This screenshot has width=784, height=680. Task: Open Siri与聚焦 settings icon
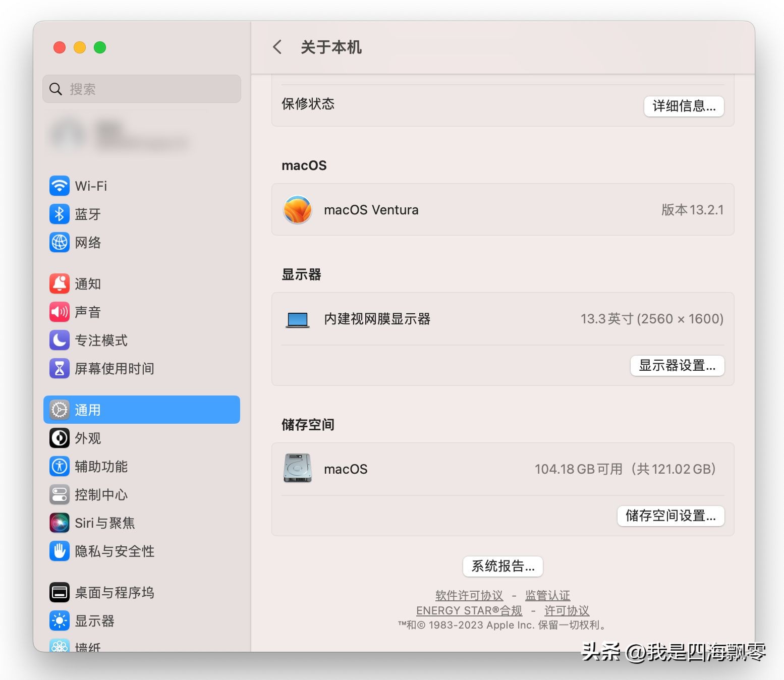pos(60,523)
